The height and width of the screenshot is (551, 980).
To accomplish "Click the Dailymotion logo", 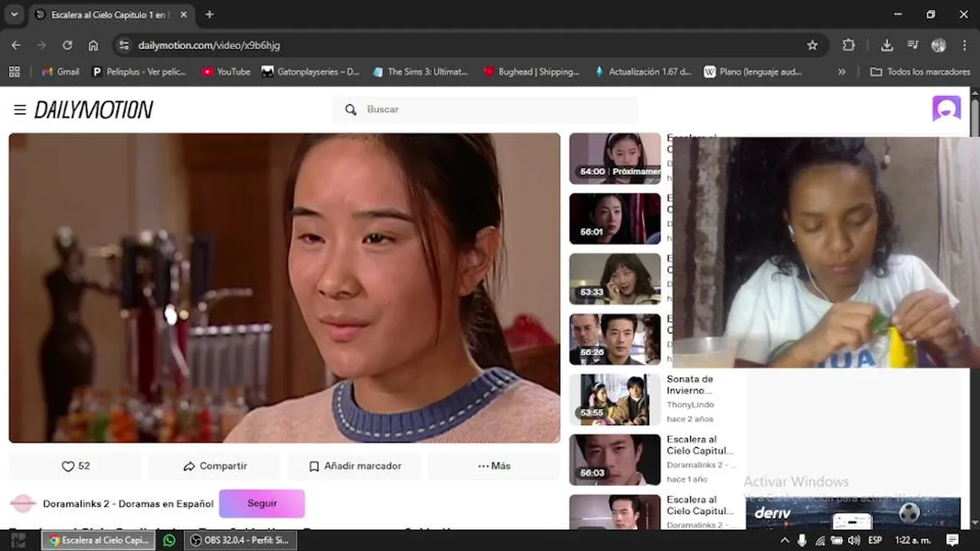I will point(93,110).
